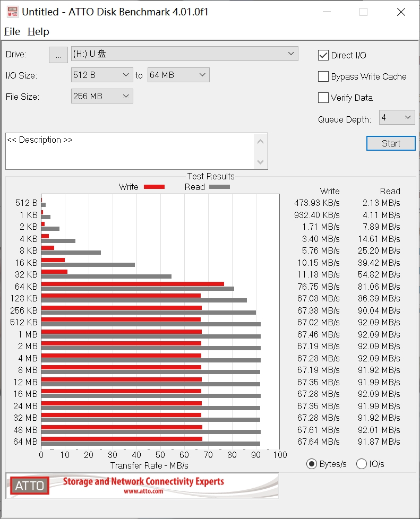Open the www.atto.com link in banner
Image resolution: width=420 pixels, height=519 pixels.
point(143,491)
